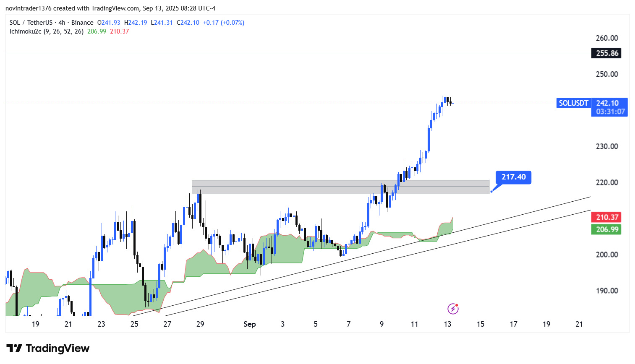The height and width of the screenshot is (364, 635).
Task: Click the 190.00 level on the price scale
Action: [607, 291]
